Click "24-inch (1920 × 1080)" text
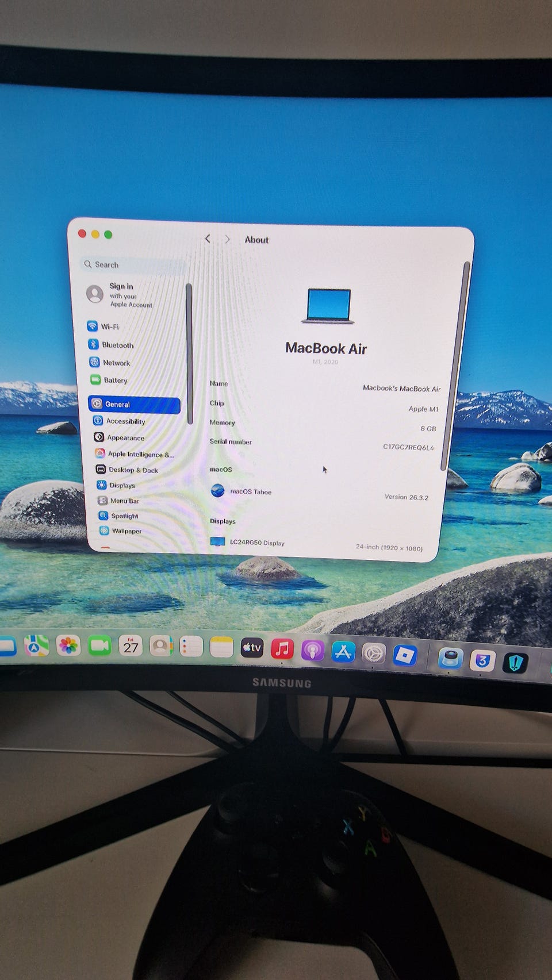 click(389, 548)
